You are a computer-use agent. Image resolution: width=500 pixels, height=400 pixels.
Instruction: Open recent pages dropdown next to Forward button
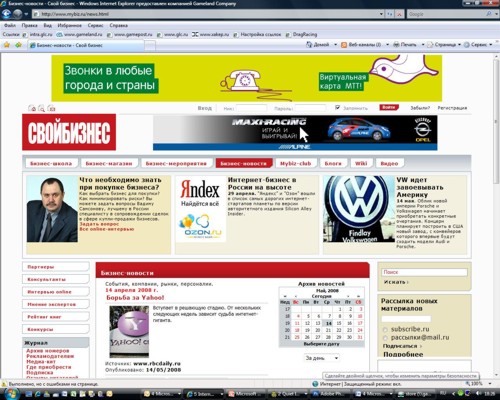tap(26, 14)
